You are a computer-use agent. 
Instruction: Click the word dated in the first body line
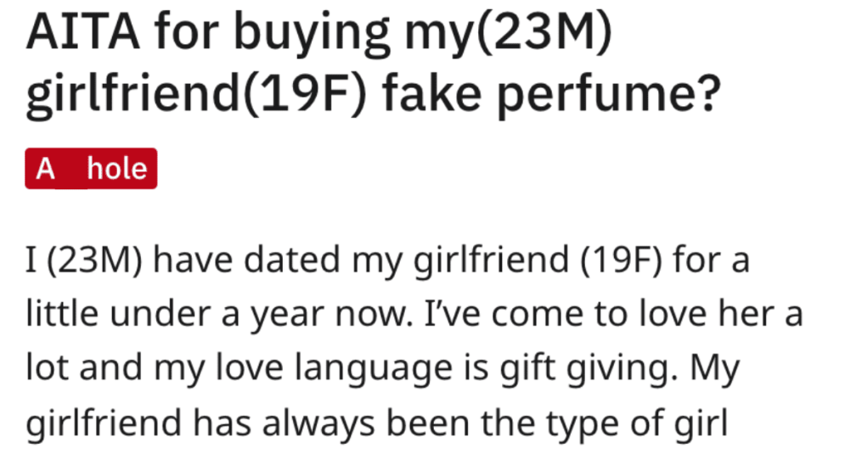[x=291, y=259]
